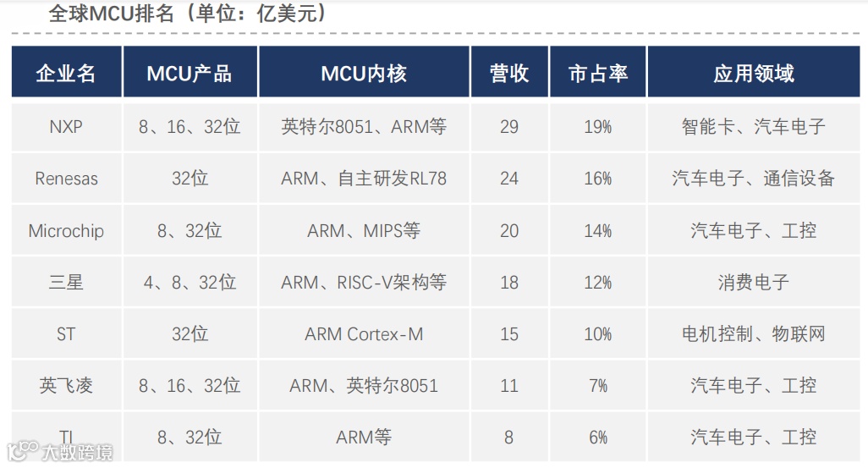Click Microchip's MCU产品 cell 8、32位
The width and height of the screenshot is (868, 468).
point(190,230)
